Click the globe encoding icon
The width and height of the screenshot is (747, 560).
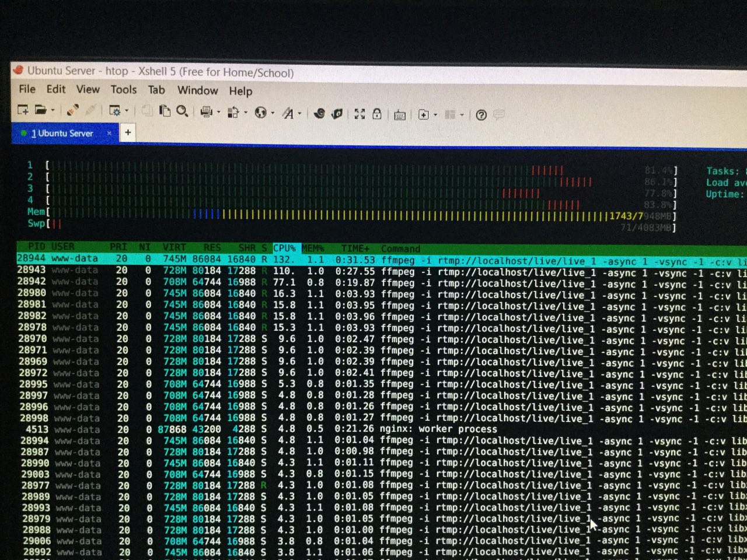click(x=260, y=113)
